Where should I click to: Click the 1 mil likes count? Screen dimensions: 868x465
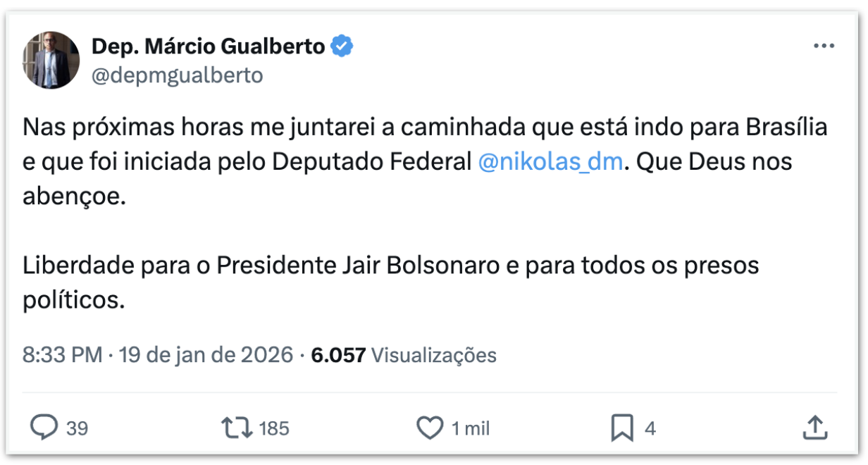(x=471, y=428)
